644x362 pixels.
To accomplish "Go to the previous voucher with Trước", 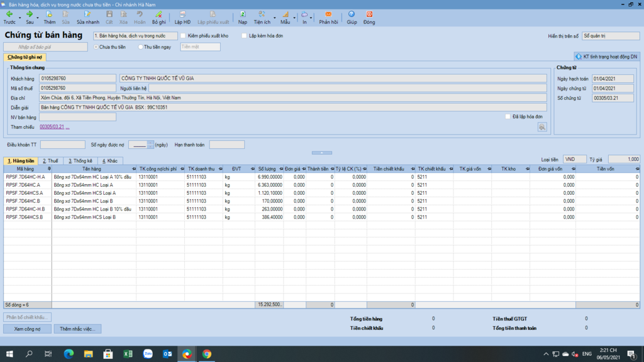I will (x=9, y=18).
